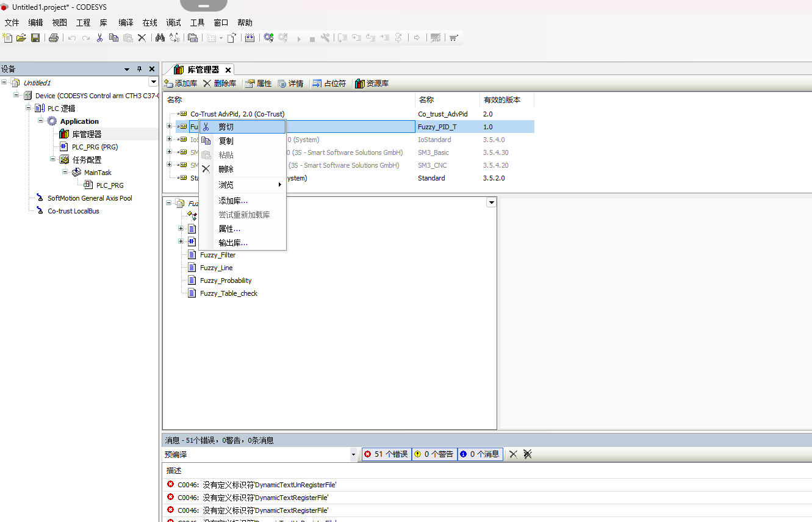Collapse the Untitled1 project node

tap(4, 82)
